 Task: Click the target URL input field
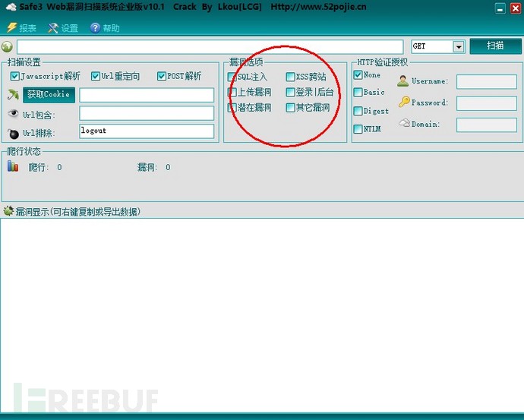pyautogui.click(x=210, y=47)
